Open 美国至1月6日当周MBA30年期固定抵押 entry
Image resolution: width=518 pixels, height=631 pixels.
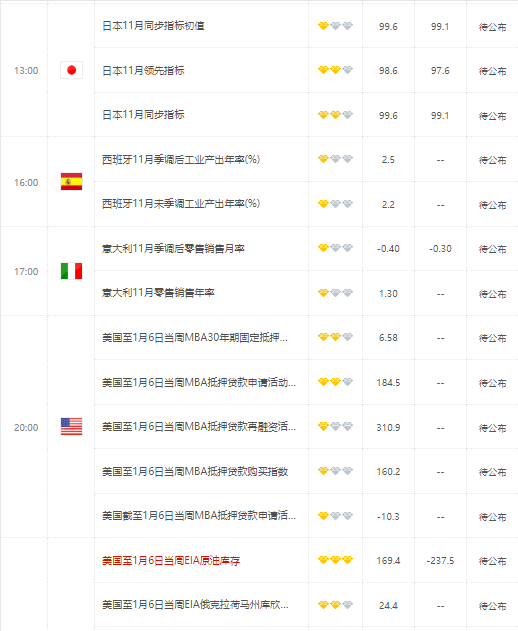point(194,337)
